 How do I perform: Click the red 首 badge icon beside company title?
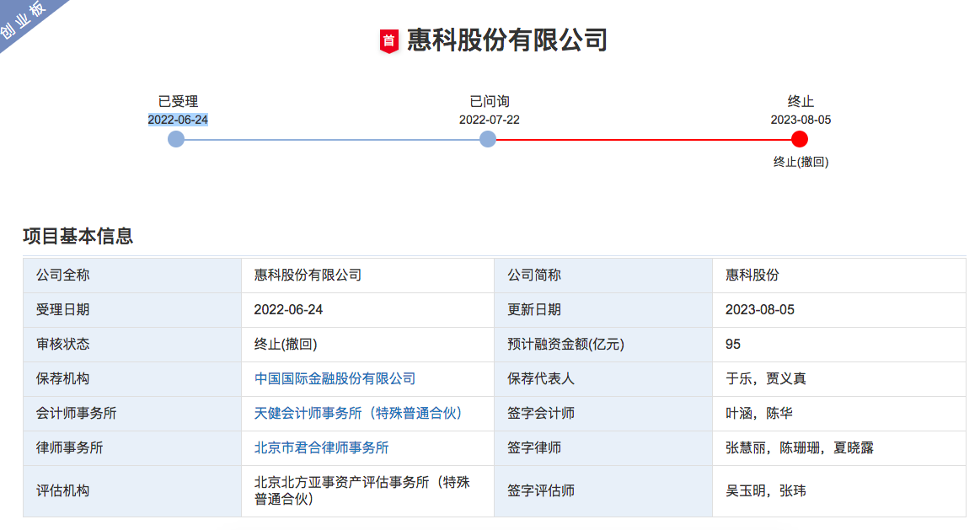[x=388, y=41]
